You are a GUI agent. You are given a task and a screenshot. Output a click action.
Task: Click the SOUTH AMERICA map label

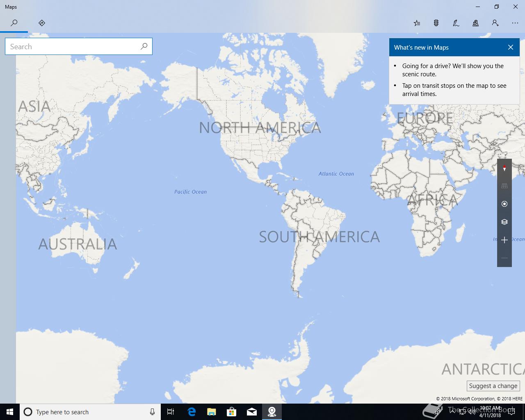319,237
